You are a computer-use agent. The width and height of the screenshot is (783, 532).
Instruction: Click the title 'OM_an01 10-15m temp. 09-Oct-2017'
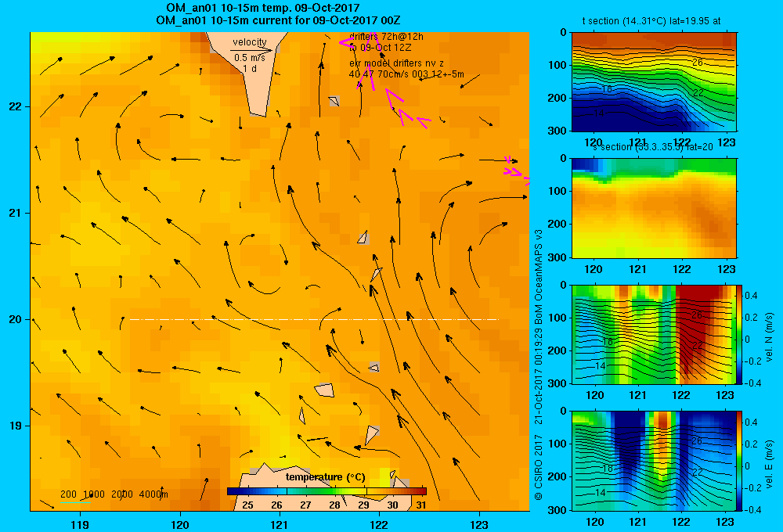coord(262,8)
